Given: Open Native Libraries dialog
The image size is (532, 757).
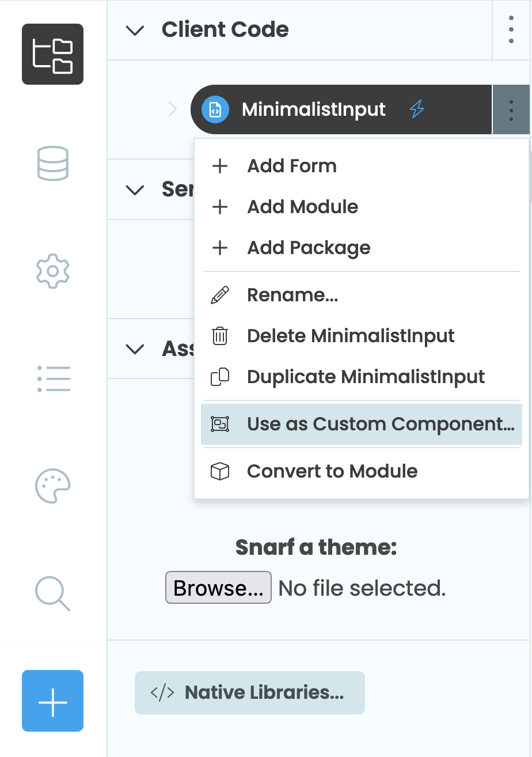Looking at the screenshot, I should 250,692.
